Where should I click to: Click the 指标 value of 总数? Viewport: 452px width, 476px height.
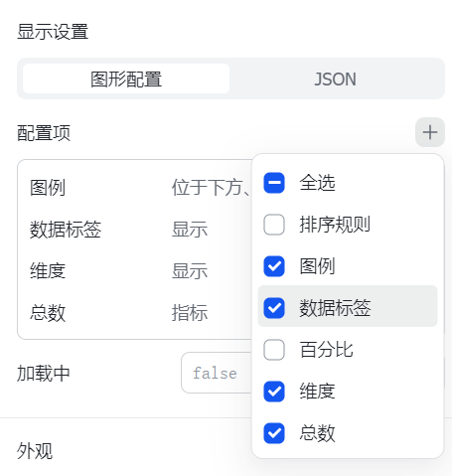click(190, 313)
